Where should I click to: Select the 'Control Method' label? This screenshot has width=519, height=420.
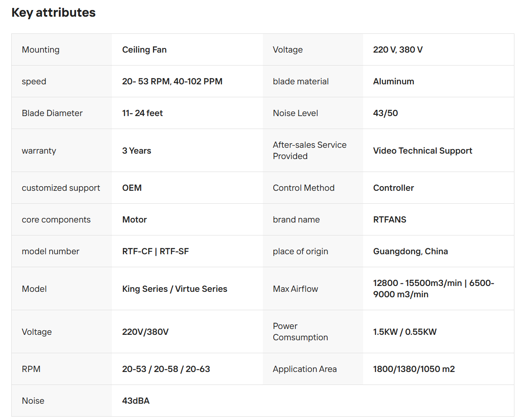pyautogui.click(x=303, y=188)
